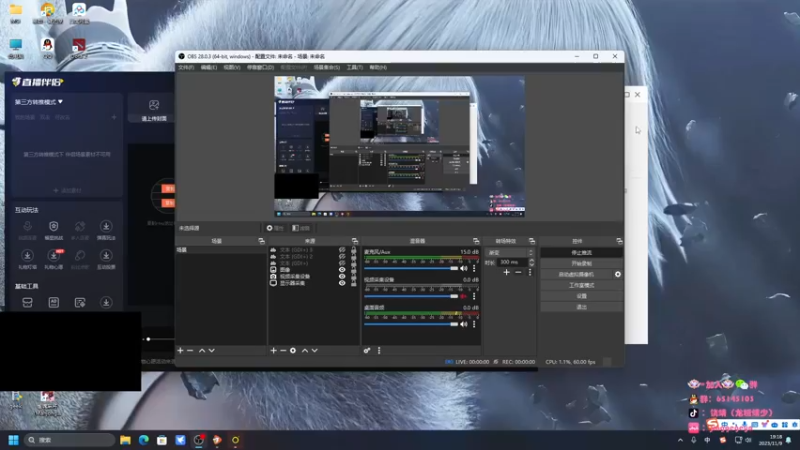
Task: Expand the 第三方转推模式 mode dropdown
Action: (39, 102)
